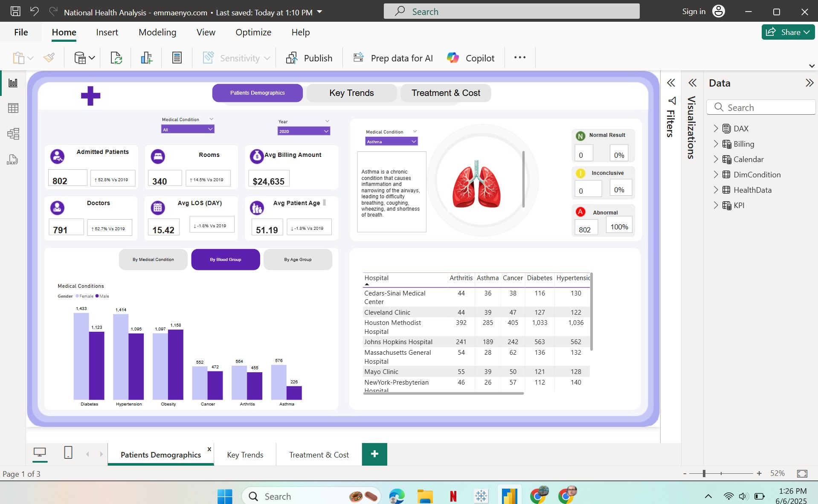
Task: Switch to mobile layout icon
Action: tap(68, 452)
